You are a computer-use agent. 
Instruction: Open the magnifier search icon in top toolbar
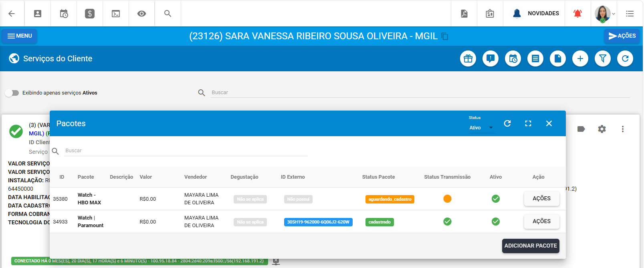168,14
